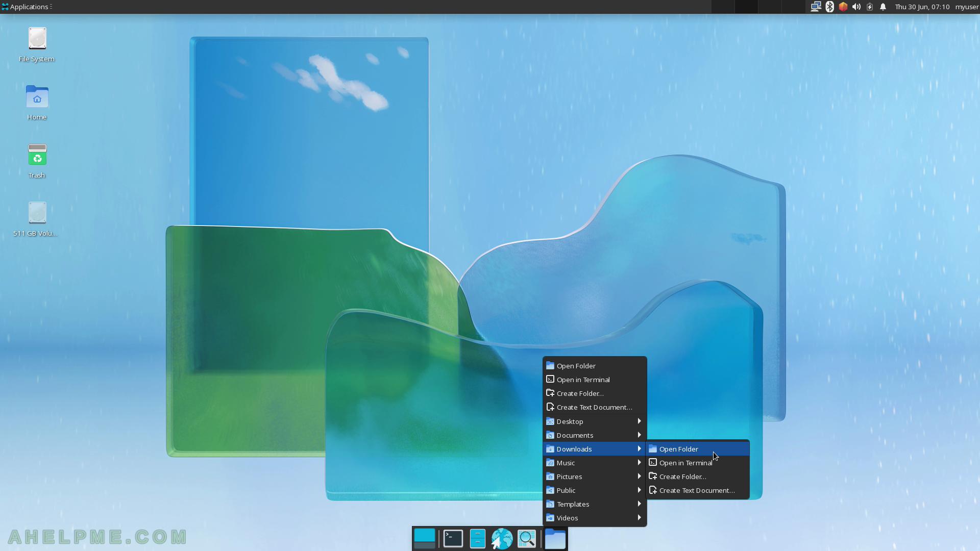Expand the Music folder submenu

coord(595,463)
